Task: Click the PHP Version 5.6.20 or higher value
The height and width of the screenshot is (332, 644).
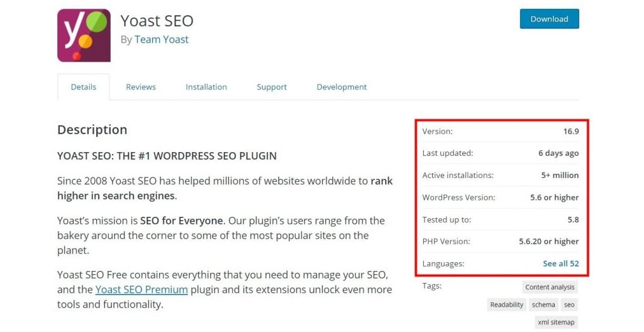Action: [548, 241]
